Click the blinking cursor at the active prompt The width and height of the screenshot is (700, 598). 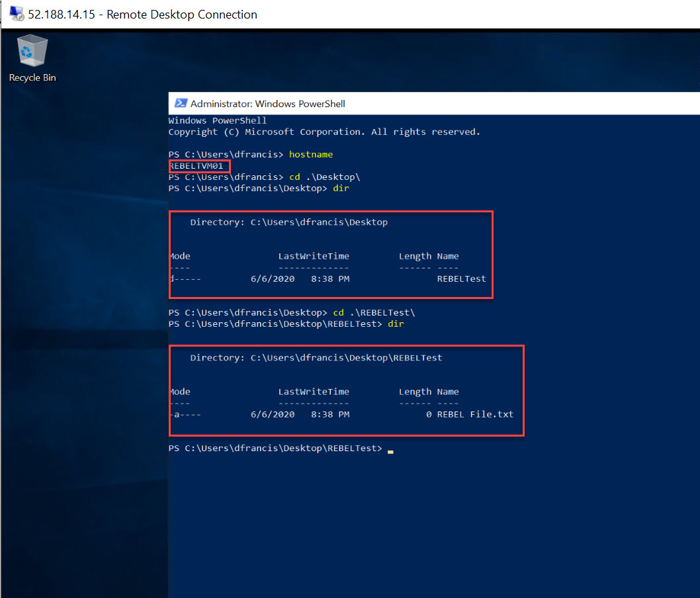pos(390,449)
